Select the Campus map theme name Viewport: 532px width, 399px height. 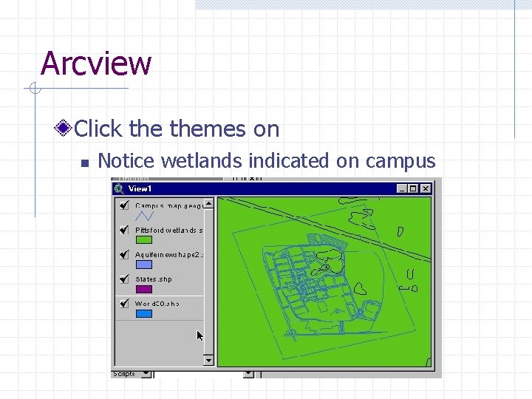pyautogui.click(x=169, y=205)
